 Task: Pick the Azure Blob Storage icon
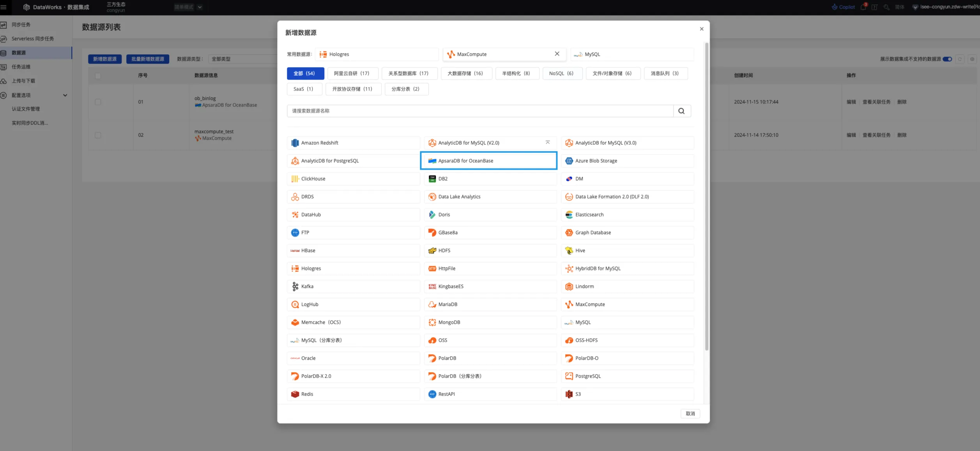pos(569,161)
